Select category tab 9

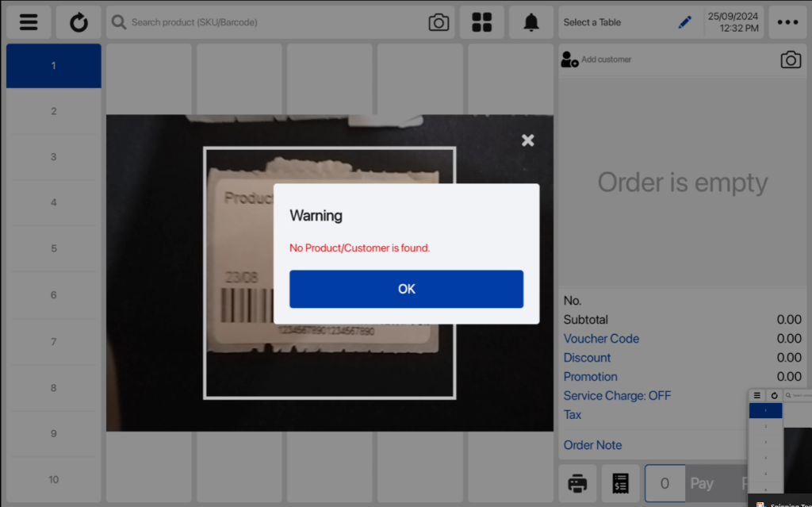pos(54,433)
